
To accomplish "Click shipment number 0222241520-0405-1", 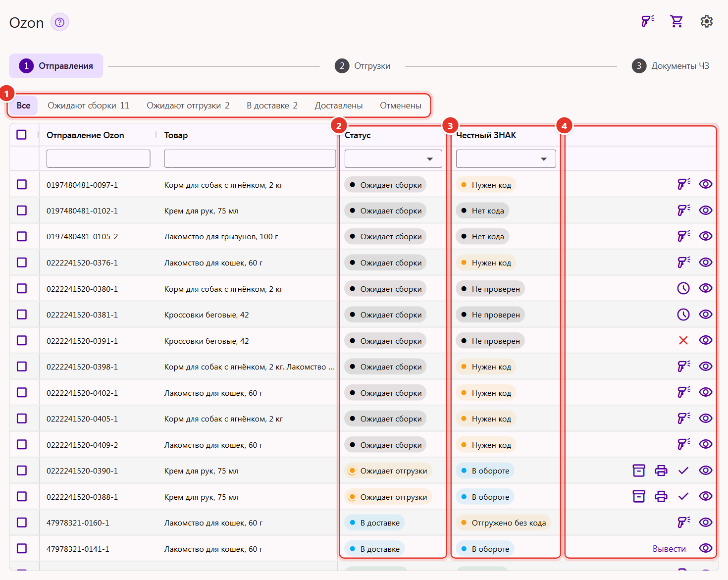I will (x=82, y=419).
